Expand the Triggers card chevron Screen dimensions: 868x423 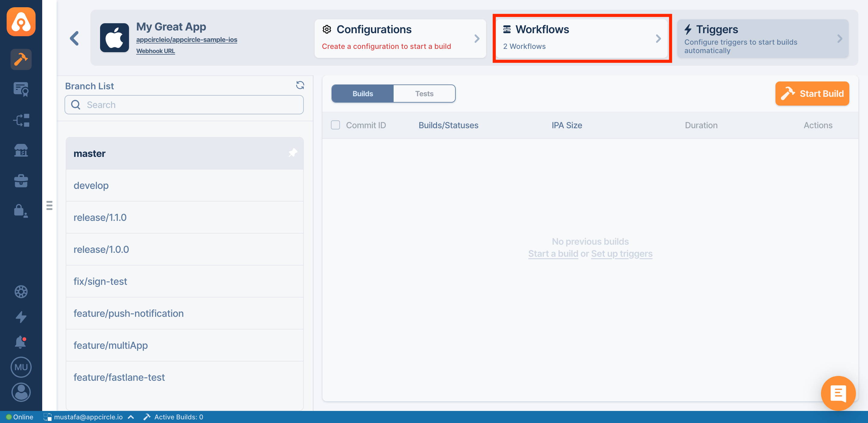839,38
